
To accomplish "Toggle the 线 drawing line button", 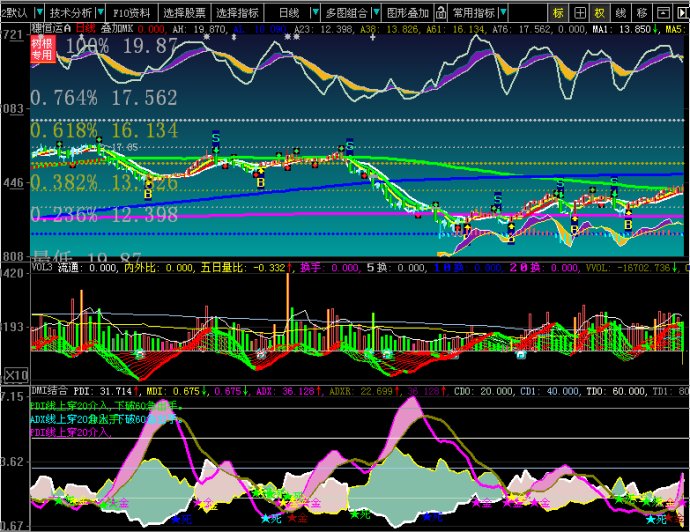I will [621, 13].
